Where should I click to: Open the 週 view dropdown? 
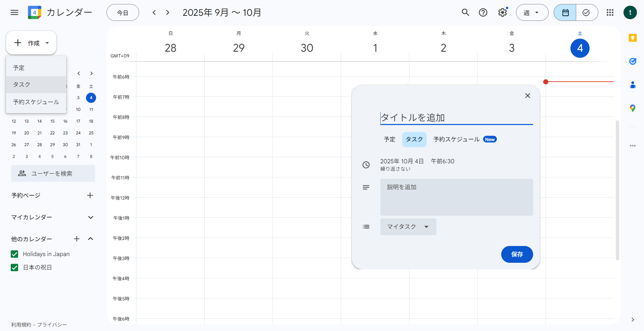pos(532,12)
